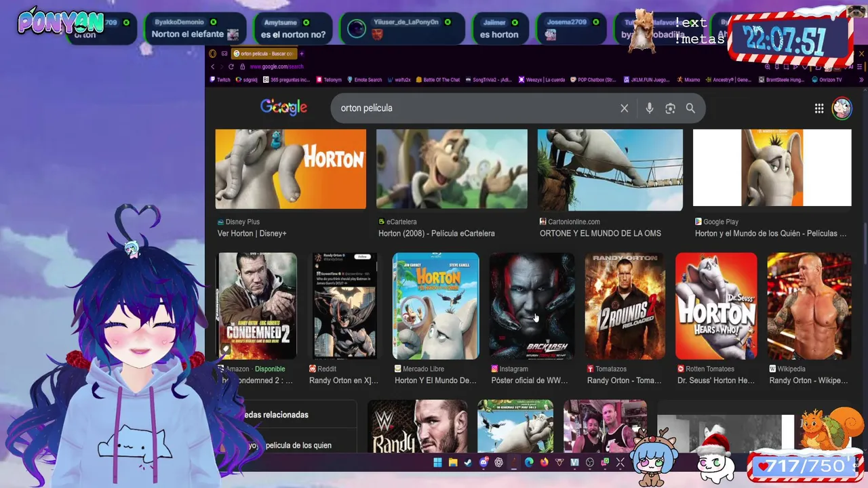This screenshot has width=868, height=488.
Task: Open Instagram Backlash poster image
Action: (x=532, y=306)
